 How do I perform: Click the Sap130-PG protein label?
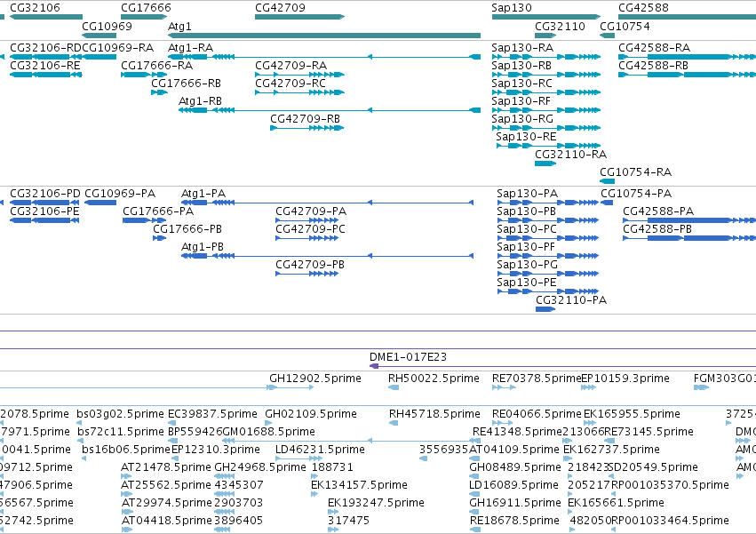point(527,265)
